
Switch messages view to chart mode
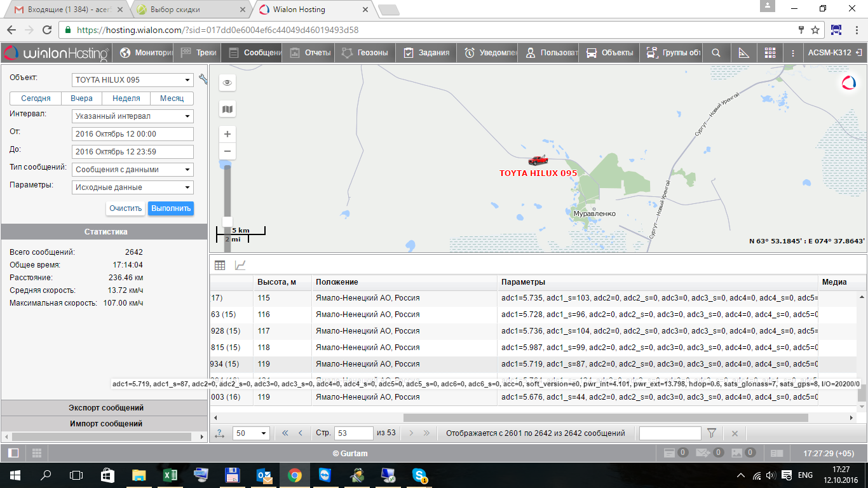pos(240,266)
